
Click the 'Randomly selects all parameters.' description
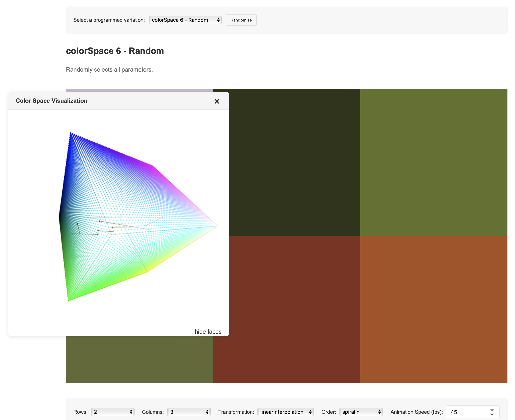tap(109, 69)
